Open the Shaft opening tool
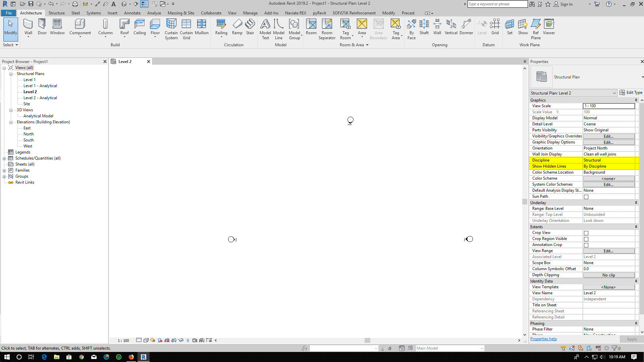644x362 pixels. point(424,27)
